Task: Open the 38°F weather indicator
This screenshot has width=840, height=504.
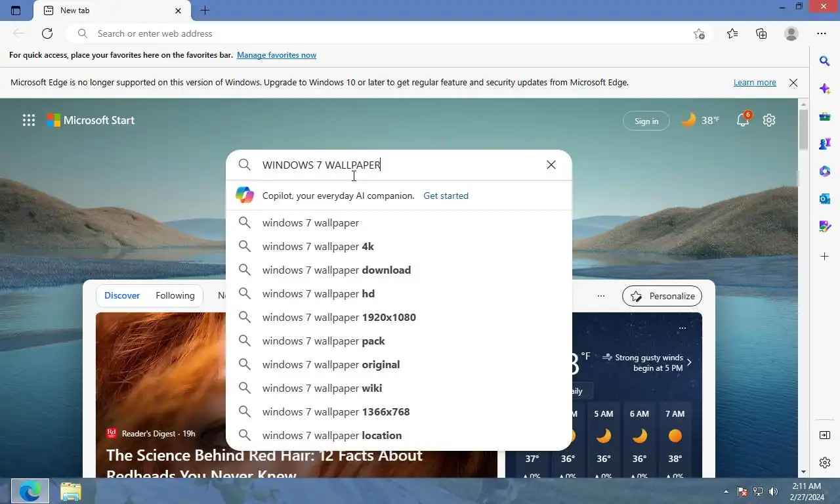Action: (701, 120)
